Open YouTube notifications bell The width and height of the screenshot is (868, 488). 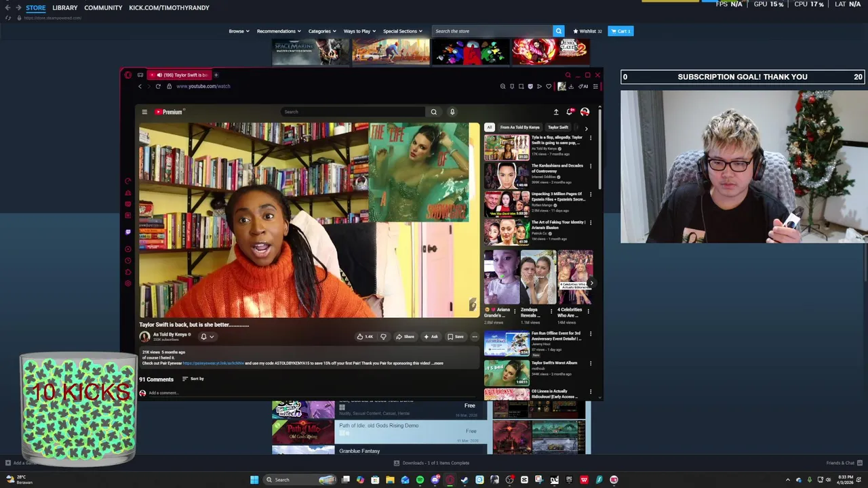pos(570,112)
